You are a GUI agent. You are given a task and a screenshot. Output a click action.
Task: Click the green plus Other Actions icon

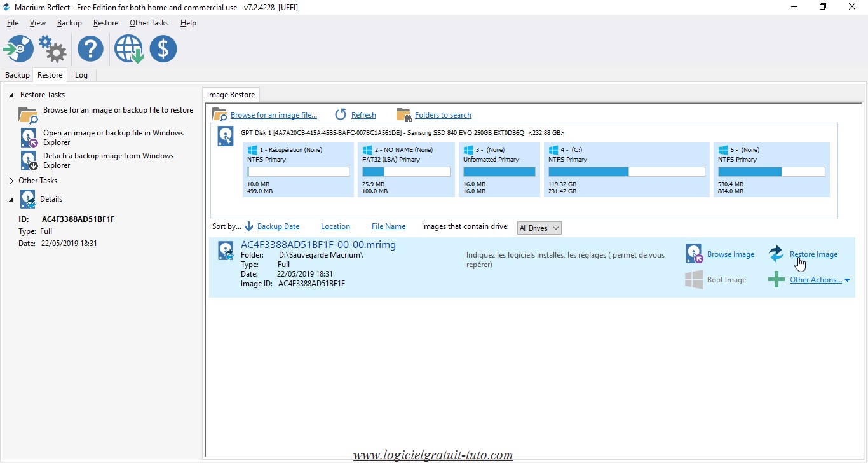coord(776,279)
